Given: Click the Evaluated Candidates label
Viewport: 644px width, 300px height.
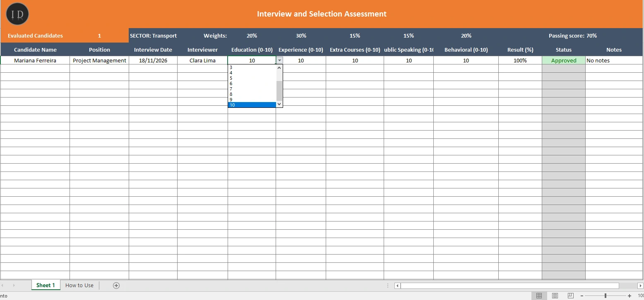Looking at the screenshot, I should tap(35, 36).
